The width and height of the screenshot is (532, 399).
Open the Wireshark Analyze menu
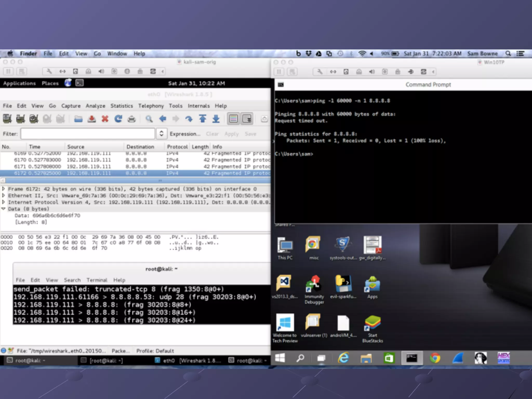pos(95,106)
